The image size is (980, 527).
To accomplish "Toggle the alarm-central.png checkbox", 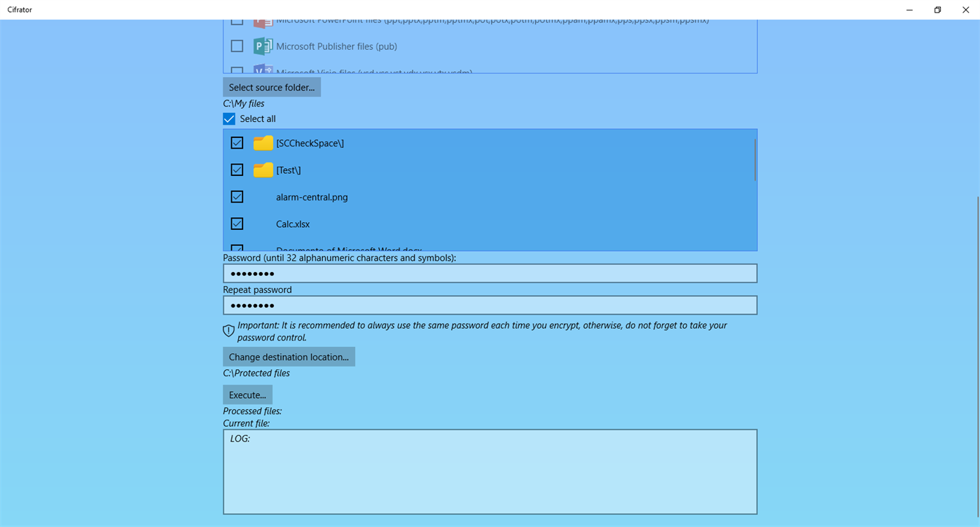I will [237, 196].
